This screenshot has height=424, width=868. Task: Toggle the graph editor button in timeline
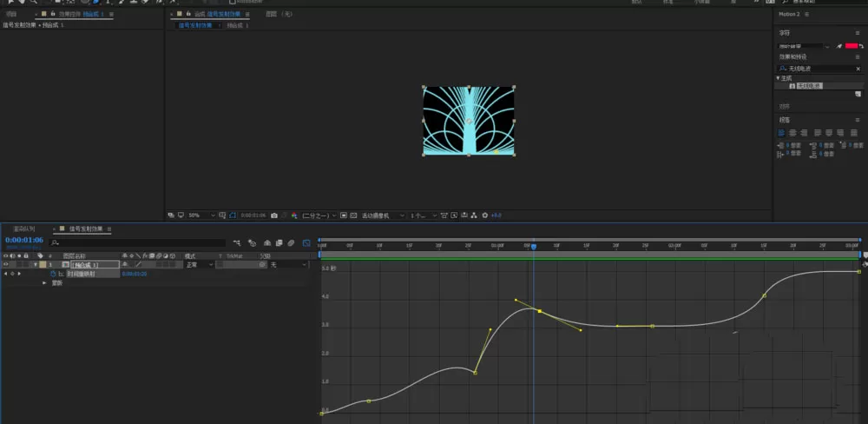(x=306, y=243)
